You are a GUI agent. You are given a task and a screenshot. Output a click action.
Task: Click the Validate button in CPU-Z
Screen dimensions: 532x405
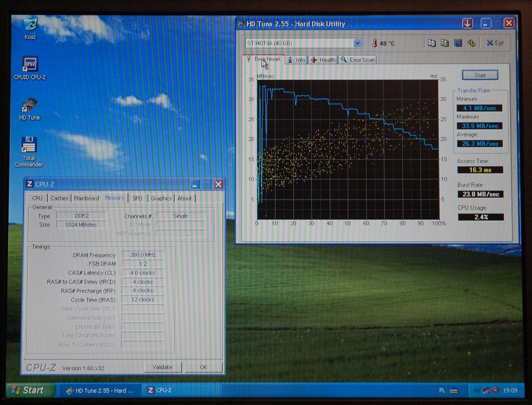(x=163, y=367)
